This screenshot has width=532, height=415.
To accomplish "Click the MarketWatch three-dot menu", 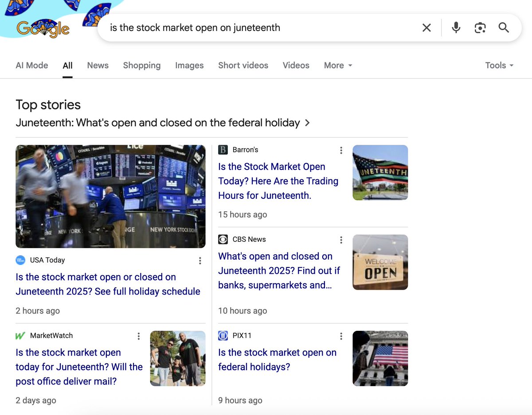I will 138,336.
